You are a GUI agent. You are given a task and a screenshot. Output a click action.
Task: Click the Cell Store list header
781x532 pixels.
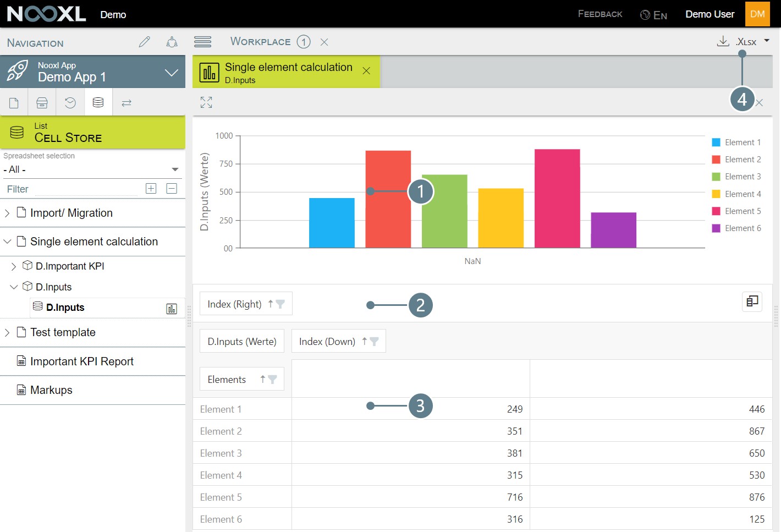pos(92,133)
